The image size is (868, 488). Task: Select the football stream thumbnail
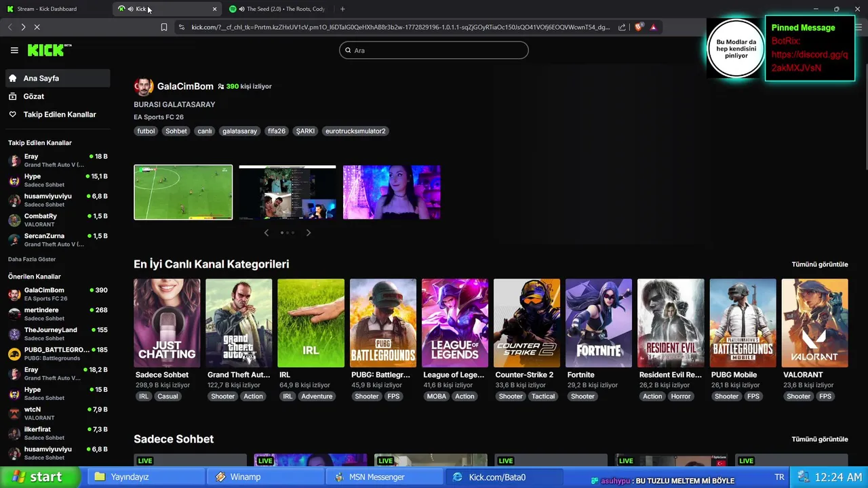[x=183, y=192]
